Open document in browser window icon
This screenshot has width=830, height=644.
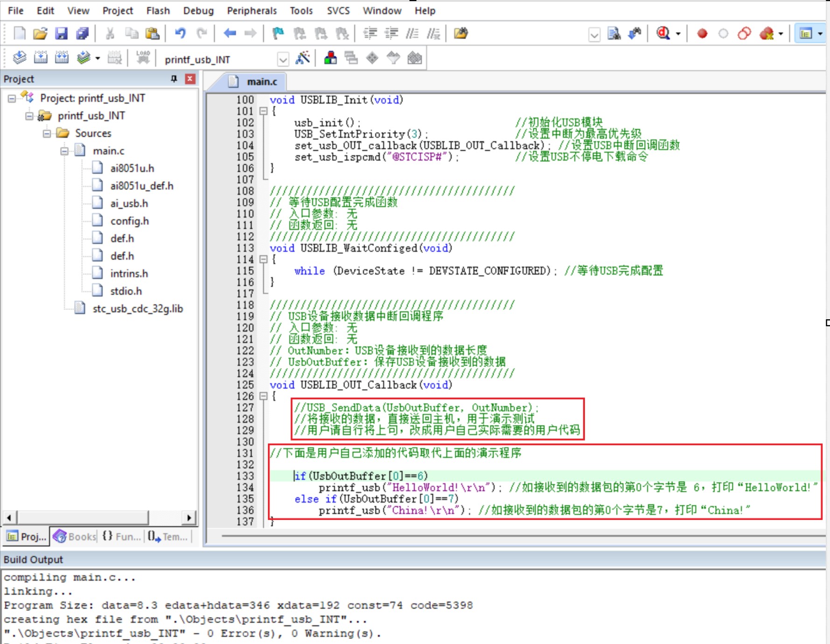(461, 34)
